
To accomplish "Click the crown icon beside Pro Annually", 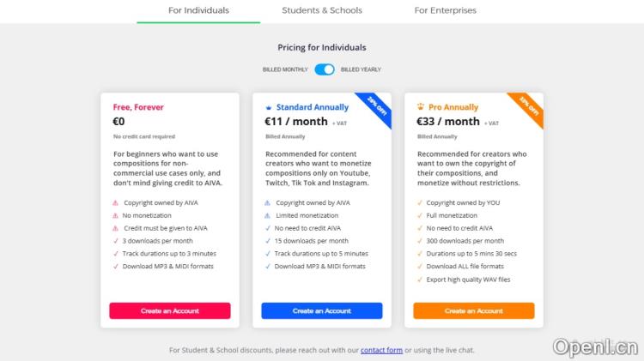I will pyautogui.click(x=421, y=107).
